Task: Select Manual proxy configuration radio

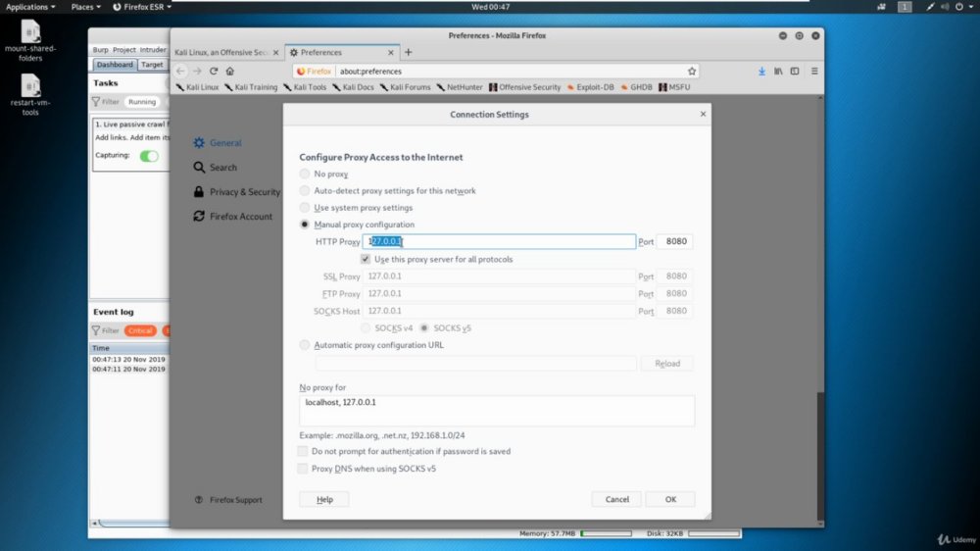Action: [305, 224]
